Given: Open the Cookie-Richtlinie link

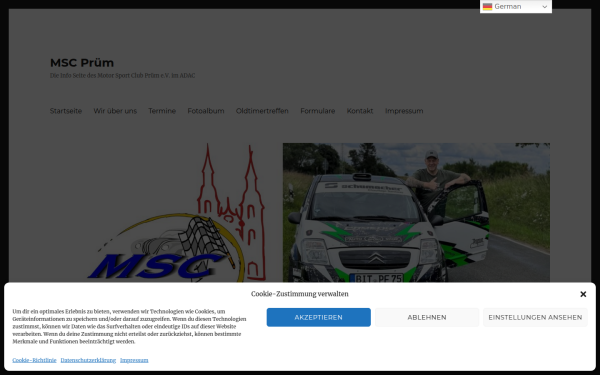Looking at the screenshot, I should (x=34, y=360).
